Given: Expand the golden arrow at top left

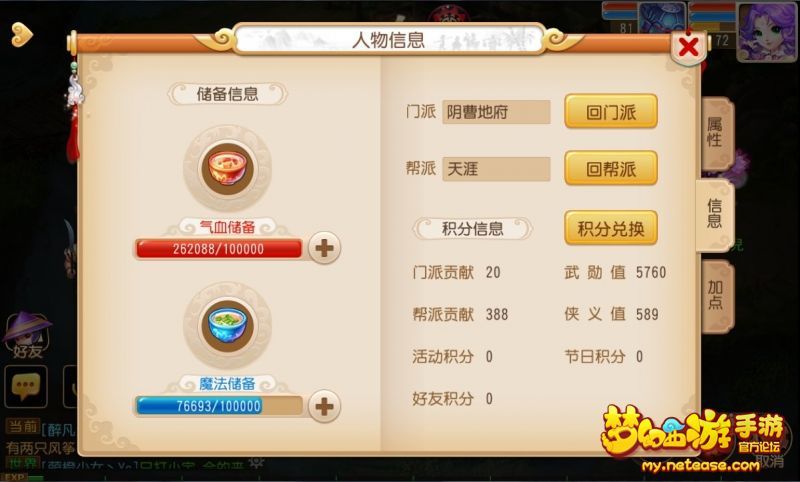Looking at the screenshot, I should coord(22,35).
